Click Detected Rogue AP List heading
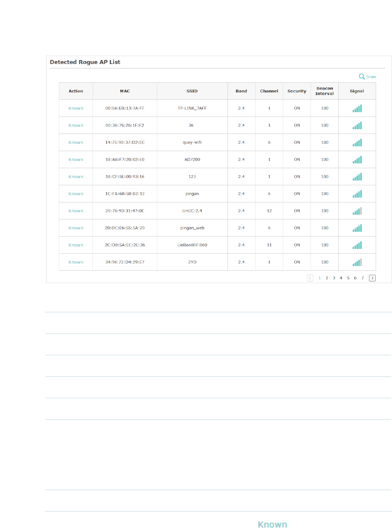Viewport: 392px width, 532px height. coord(85,62)
